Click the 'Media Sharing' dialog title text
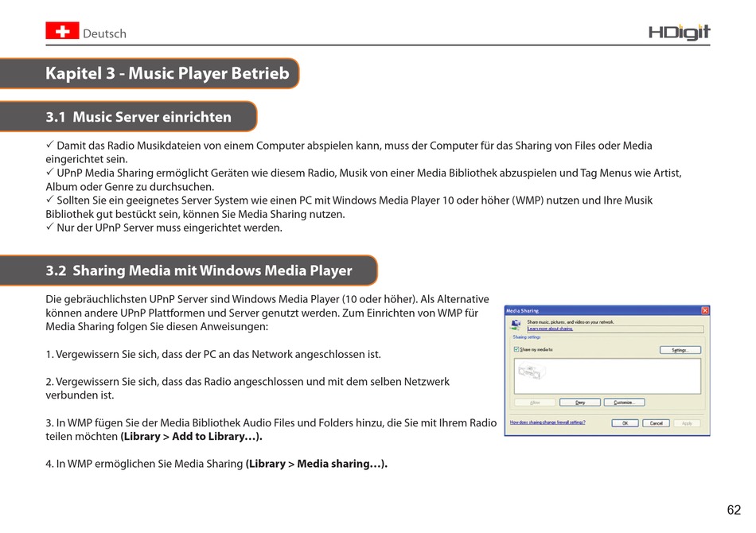 click(523, 311)
